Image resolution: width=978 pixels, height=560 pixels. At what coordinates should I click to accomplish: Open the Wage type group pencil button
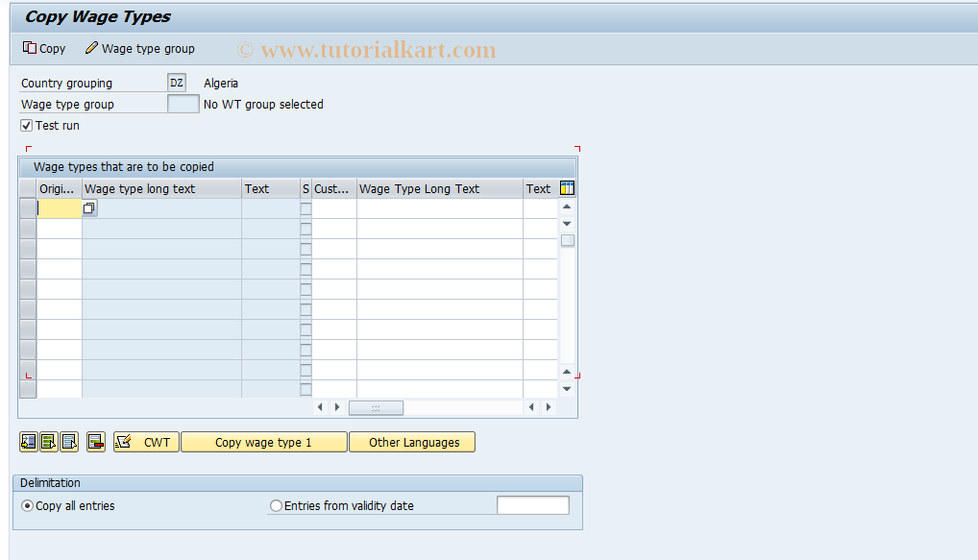139,49
